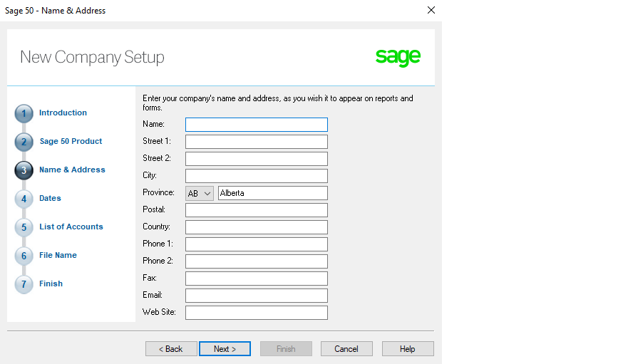The width and height of the screenshot is (628, 364).
Task: Click the step 4 Dates circle icon
Action: coord(24,199)
